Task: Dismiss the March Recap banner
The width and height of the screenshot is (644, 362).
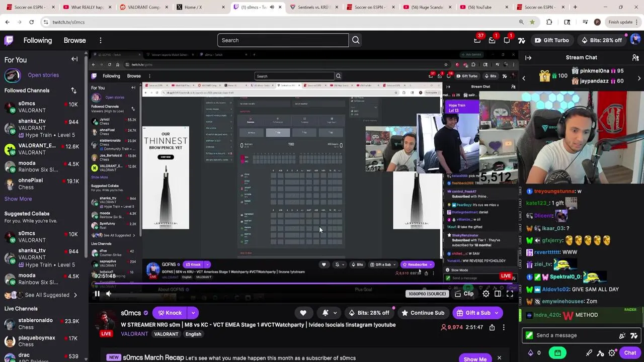Action: pyautogui.click(x=499, y=358)
